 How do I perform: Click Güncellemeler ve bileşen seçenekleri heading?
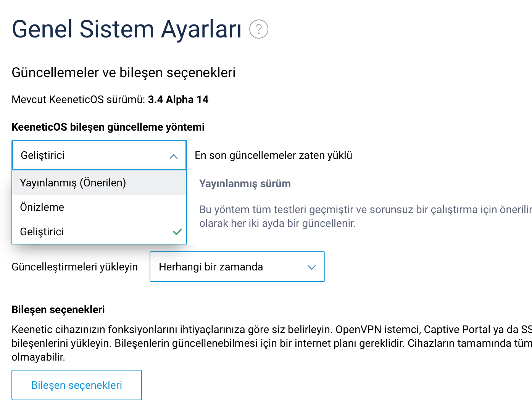pyautogui.click(x=124, y=73)
